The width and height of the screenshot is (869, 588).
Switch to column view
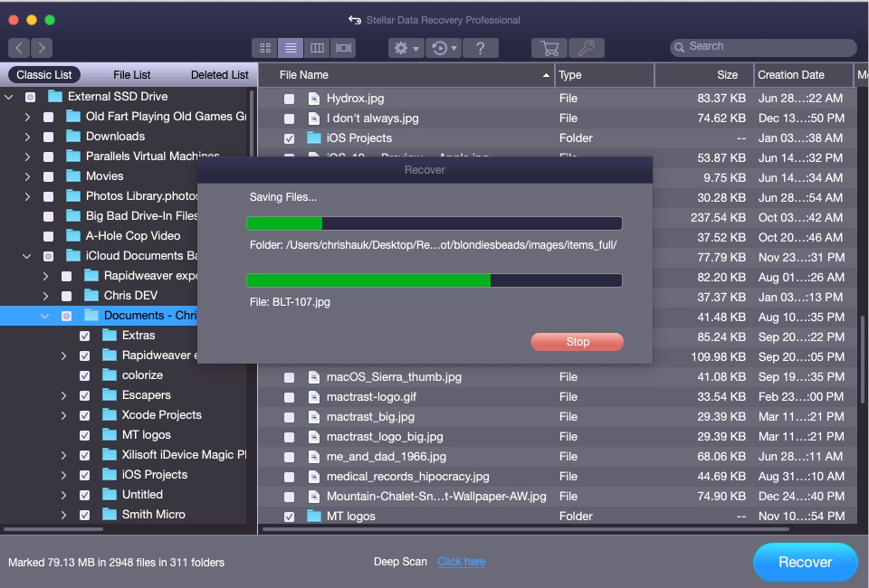(317, 48)
